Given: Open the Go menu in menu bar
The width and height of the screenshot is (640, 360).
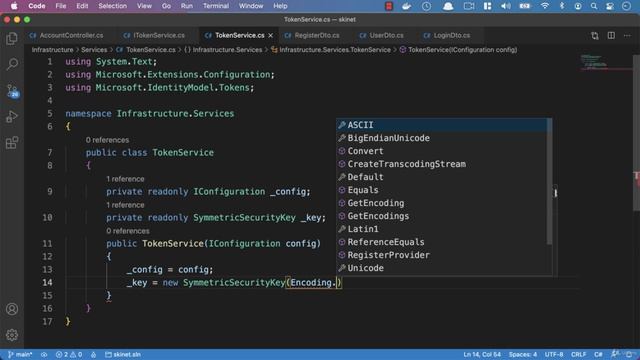Looking at the screenshot, I should pyautogui.click(x=166, y=6).
